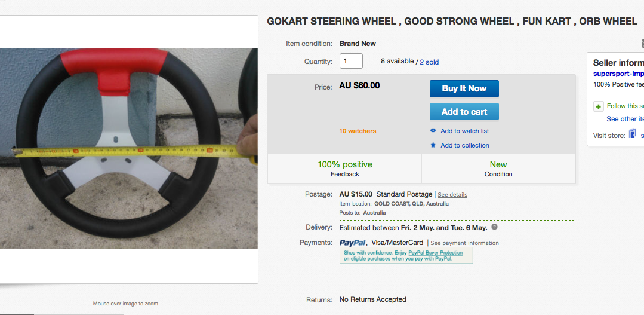Click the Quantity input box
644x315 pixels.
pyautogui.click(x=351, y=61)
